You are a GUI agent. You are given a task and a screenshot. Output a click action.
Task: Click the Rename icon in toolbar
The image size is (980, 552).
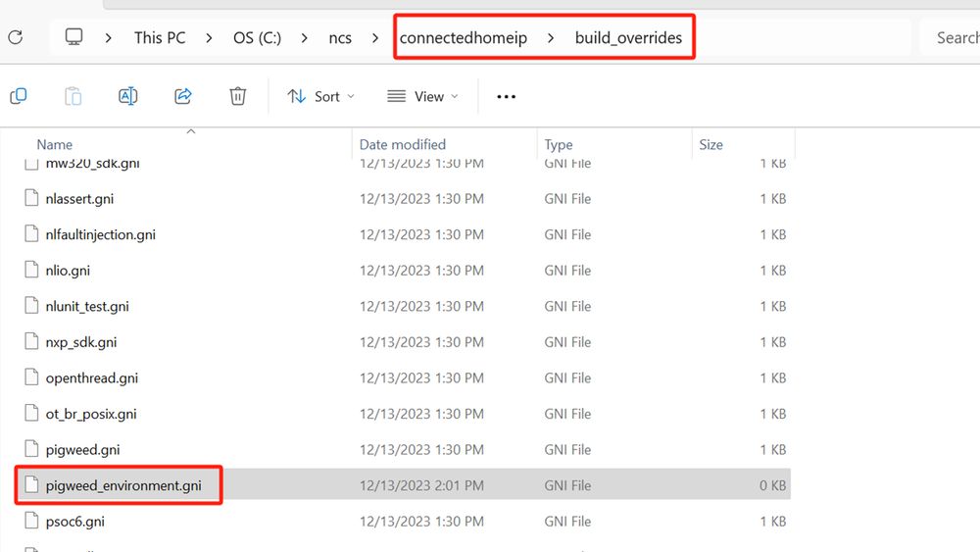[127, 96]
